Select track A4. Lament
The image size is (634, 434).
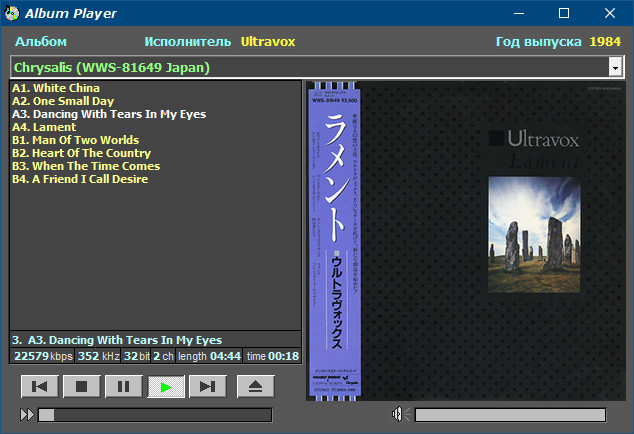coord(44,127)
